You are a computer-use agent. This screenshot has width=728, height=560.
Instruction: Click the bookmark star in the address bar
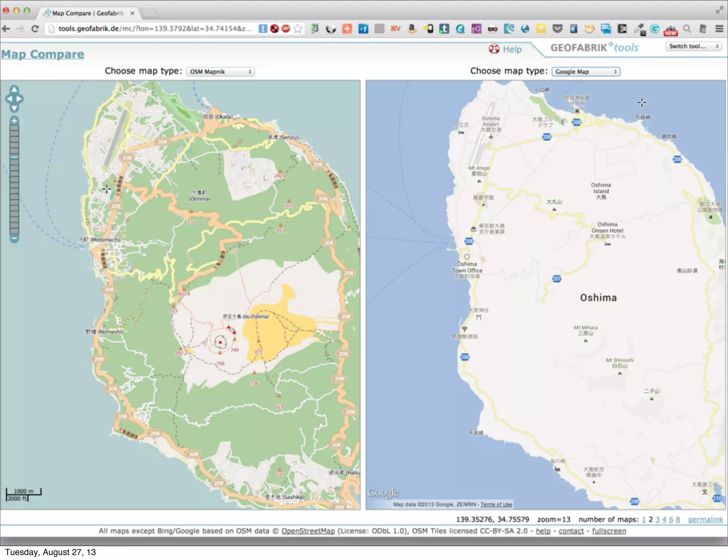(x=298, y=29)
